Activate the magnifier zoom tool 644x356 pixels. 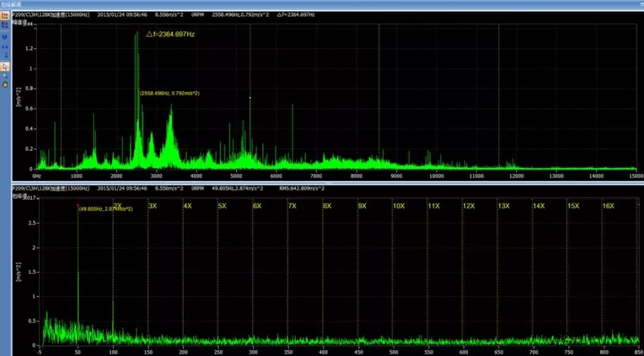point(5,76)
